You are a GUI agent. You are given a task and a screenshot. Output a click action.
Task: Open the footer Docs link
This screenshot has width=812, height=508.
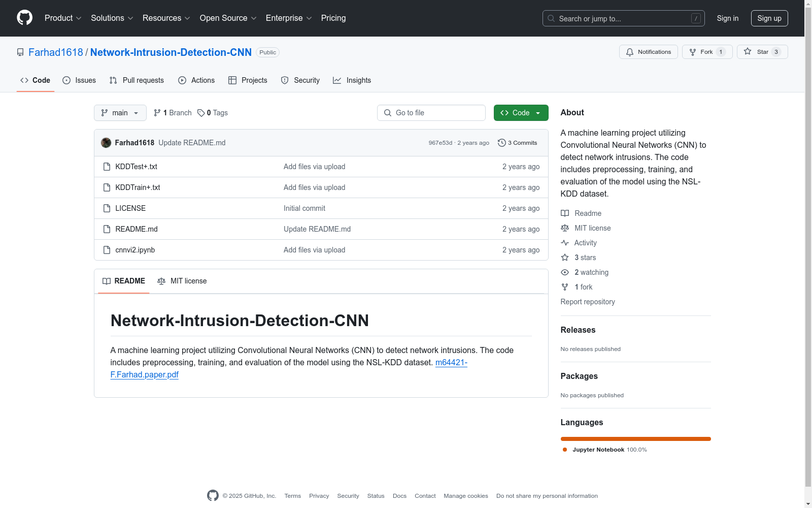pyautogui.click(x=399, y=496)
